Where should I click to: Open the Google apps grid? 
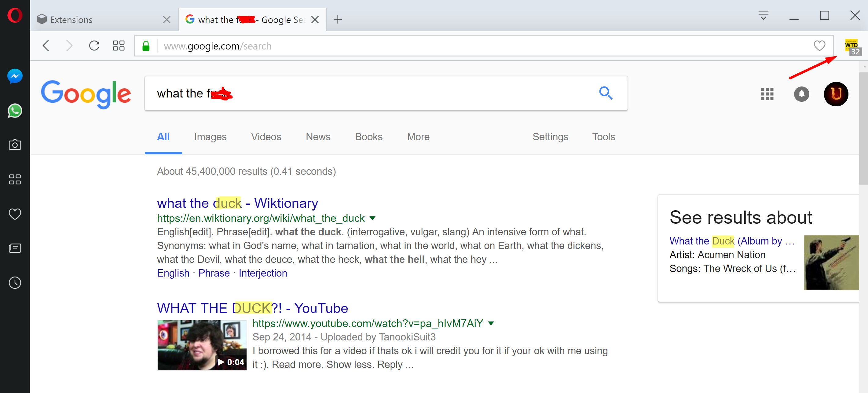(767, 94)
